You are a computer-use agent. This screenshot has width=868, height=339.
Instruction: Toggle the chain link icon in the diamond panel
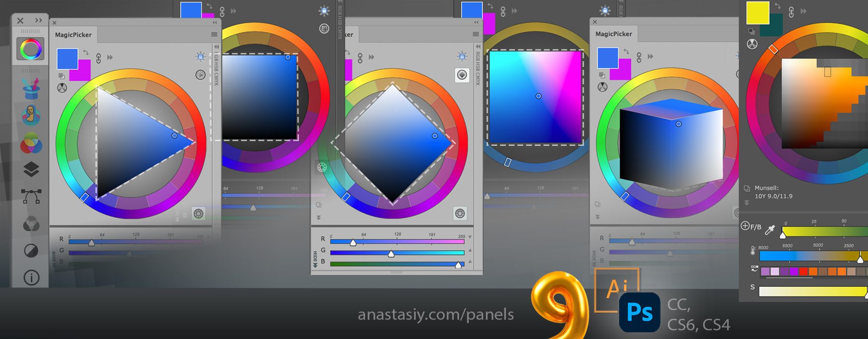pos(360,58)
